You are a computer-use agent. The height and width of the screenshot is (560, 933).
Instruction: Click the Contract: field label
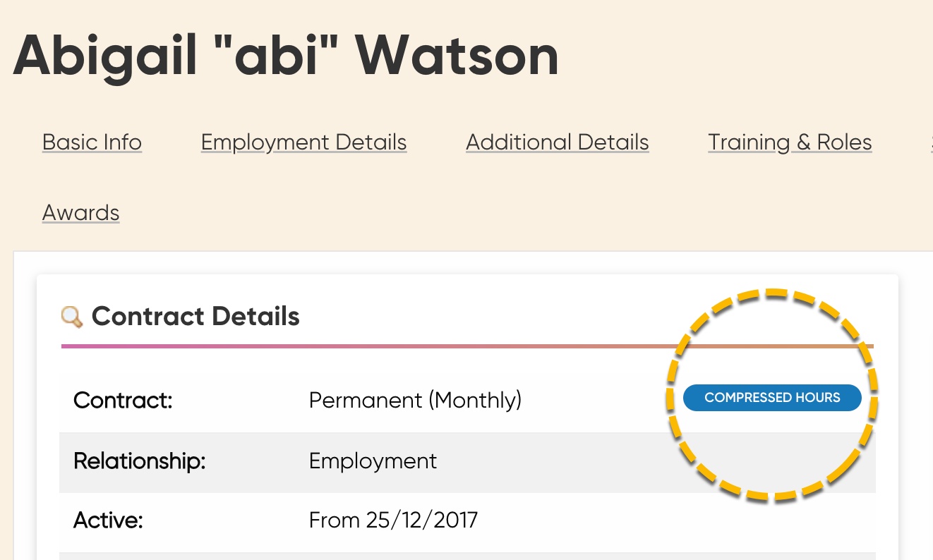pyautogui.click(x=123, y=401)
